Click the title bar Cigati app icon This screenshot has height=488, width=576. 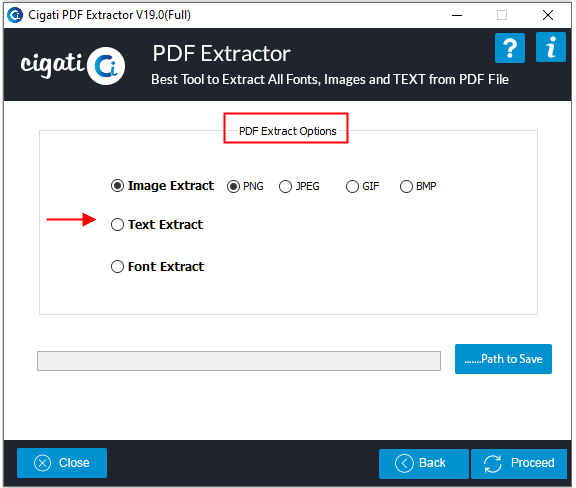15,15
